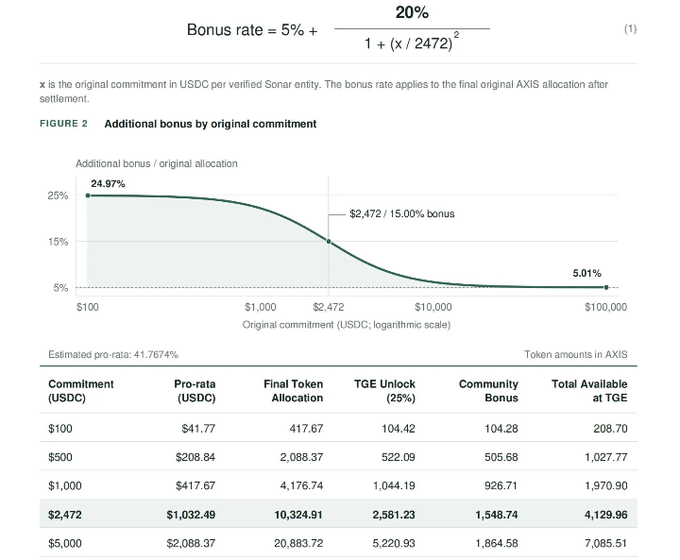Click the equation number (1)
The image size is (680, 560).
(x=631, y=29)
